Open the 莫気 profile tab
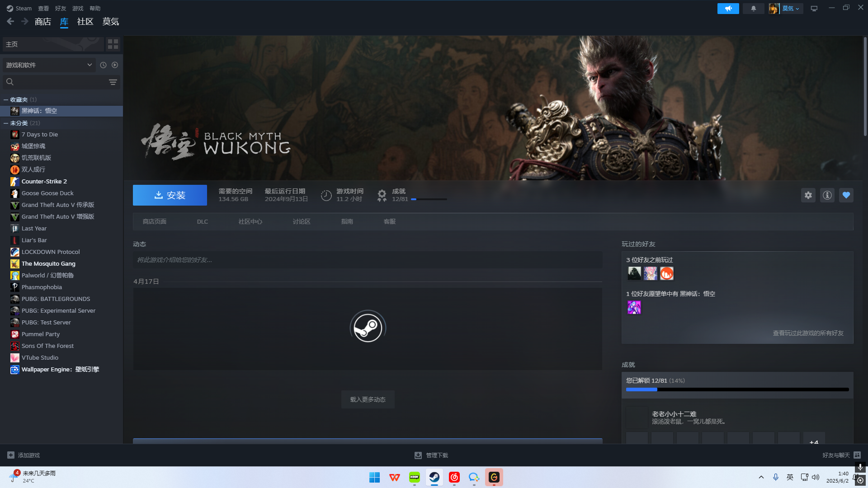868x488 pixels. click(111, 21)
